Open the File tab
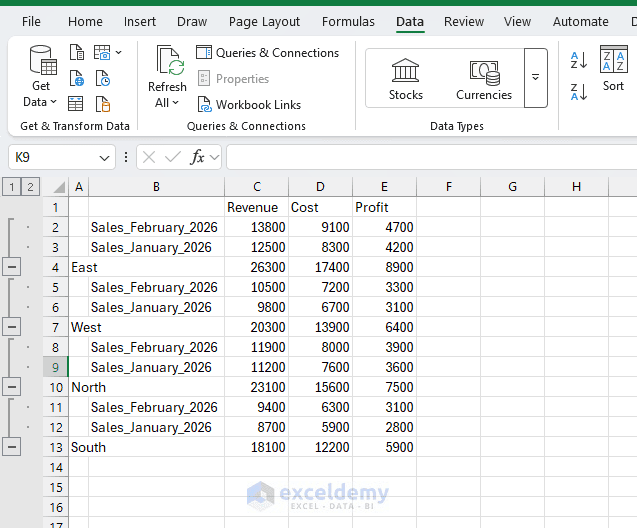This screenshot has width=637, height=528. pyautogui.click(x=31, y=22)
